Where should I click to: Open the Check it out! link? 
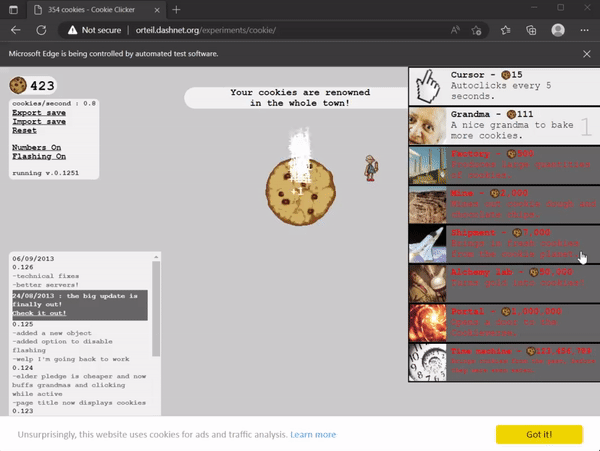[x=39, y=313]
